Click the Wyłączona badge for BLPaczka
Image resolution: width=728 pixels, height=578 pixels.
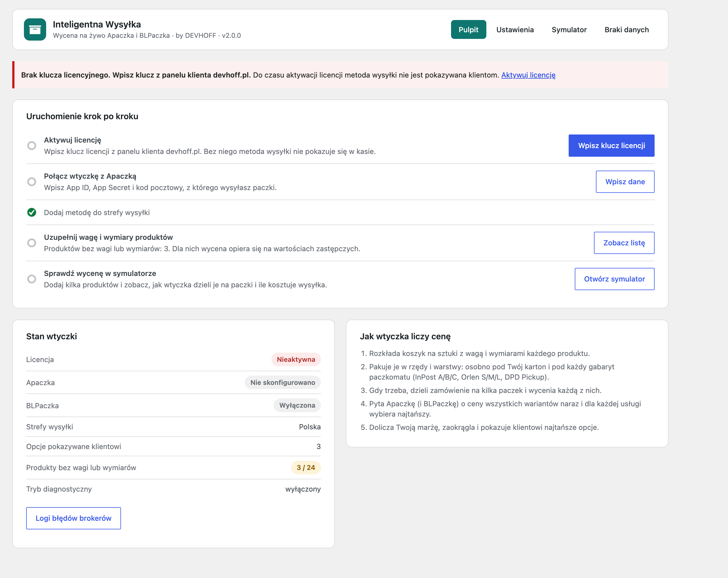point(297,405)
